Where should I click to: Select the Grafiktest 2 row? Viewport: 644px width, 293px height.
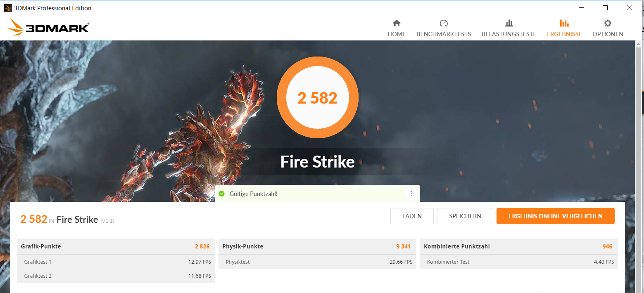click(116, 276)
